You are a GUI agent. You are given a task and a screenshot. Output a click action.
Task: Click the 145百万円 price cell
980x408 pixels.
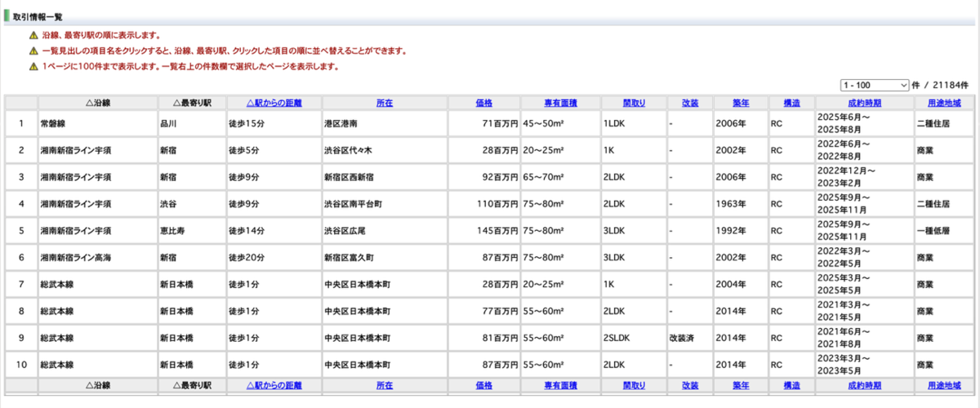point(484,231)
